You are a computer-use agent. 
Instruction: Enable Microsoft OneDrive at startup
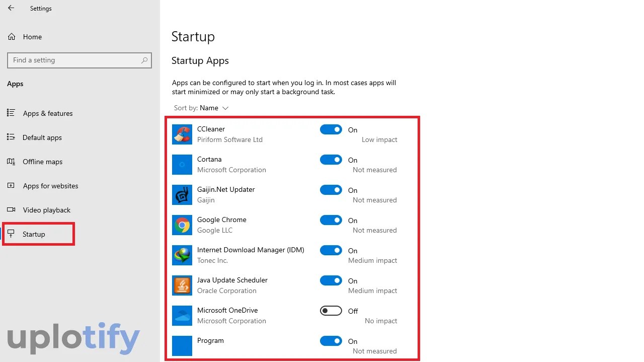click(331, 311)
